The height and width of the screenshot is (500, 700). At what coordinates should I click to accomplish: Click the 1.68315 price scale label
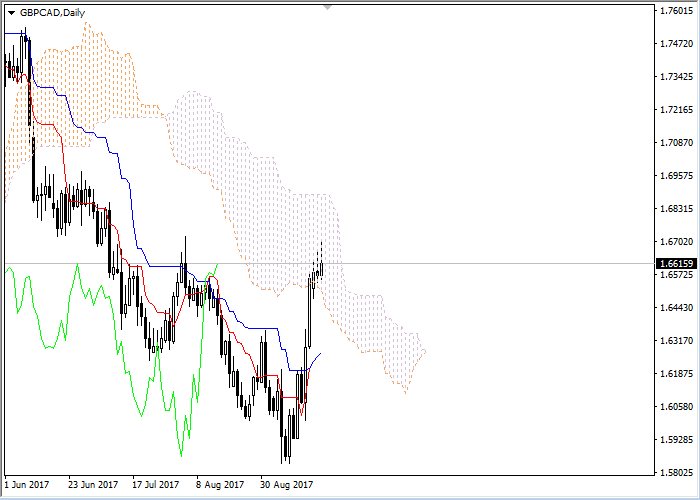[676, 208]
